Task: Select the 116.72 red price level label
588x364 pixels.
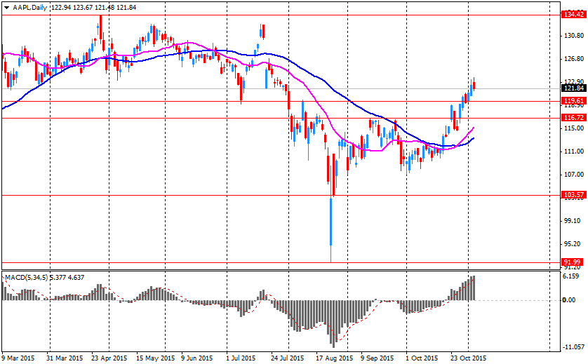Action: pyautogui.click(x=573, y=118)
